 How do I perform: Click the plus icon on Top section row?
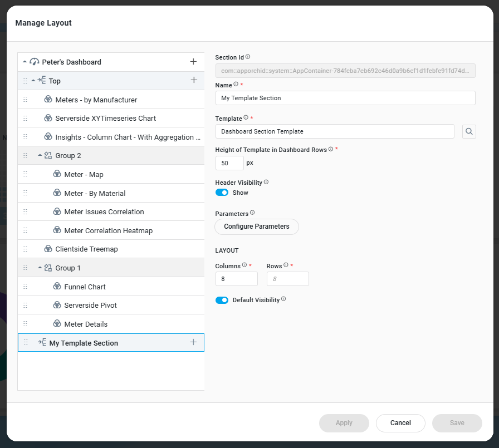click(193, 80)
